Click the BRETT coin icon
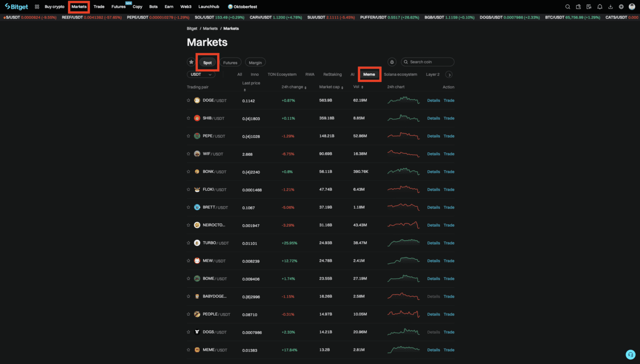The image size is (640, 364). [197, 207]
